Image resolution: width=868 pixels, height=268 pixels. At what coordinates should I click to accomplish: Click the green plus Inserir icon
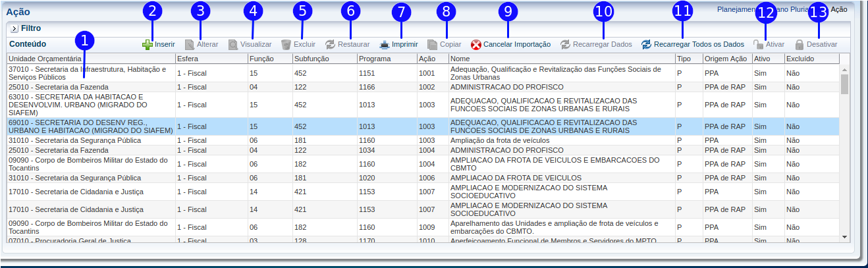148,45
